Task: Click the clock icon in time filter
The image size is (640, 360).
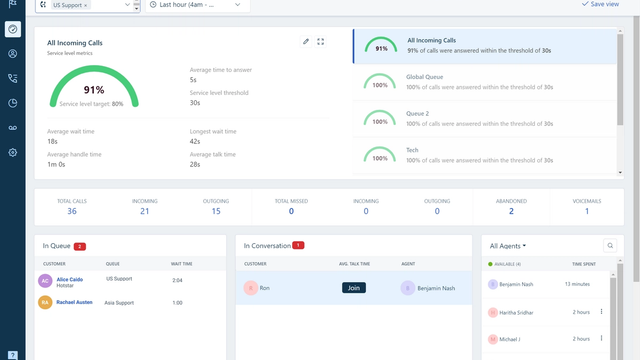Action: coord(153,4)
